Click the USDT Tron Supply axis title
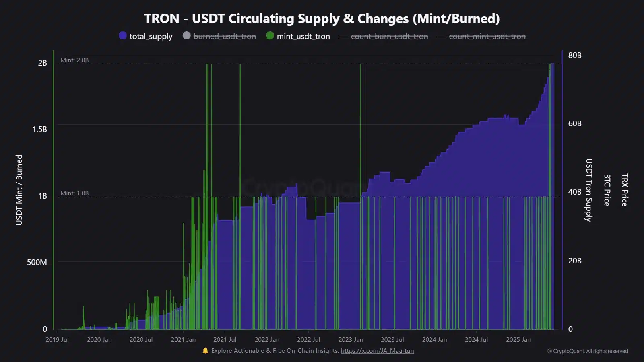Viewport: 644px width, 362px height. coord(588,190)
